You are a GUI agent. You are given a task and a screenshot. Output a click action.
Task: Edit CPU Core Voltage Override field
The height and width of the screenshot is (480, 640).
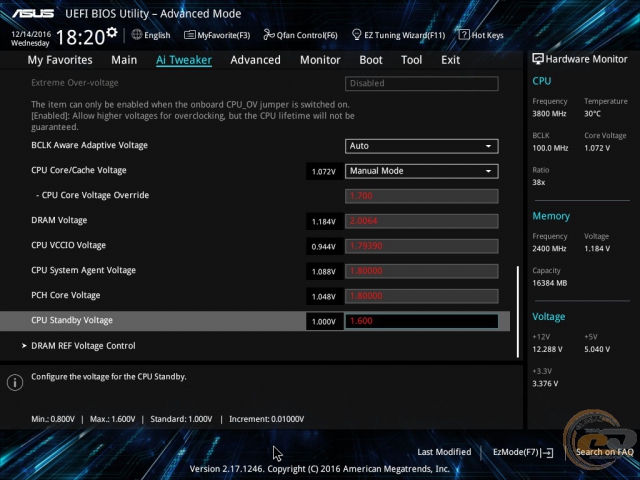point(422,196)
